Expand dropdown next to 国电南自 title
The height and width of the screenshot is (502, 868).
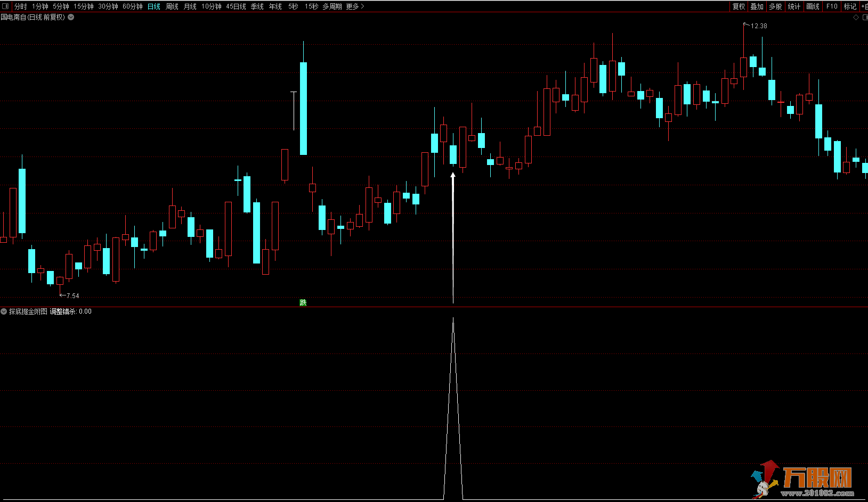(x=71, y=17)
